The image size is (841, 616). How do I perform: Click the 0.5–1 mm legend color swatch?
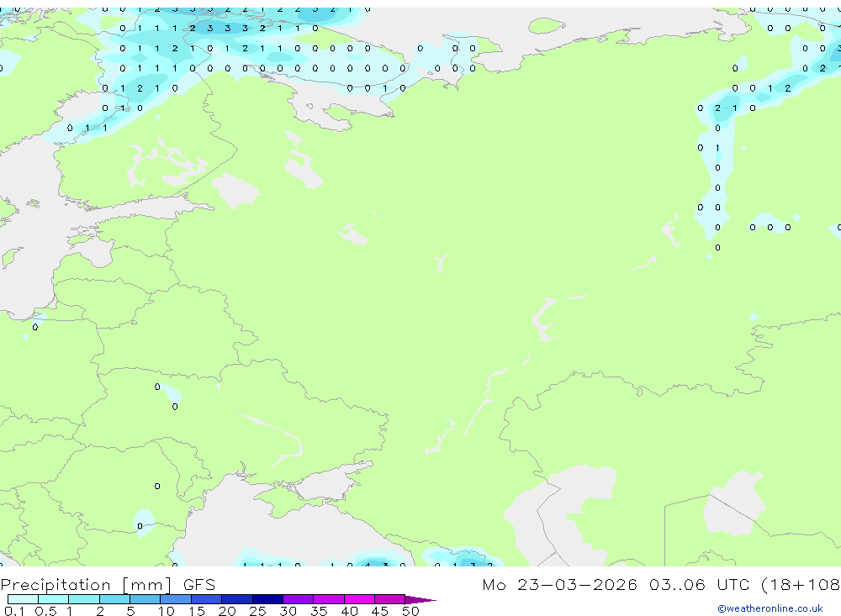(54, 599)
